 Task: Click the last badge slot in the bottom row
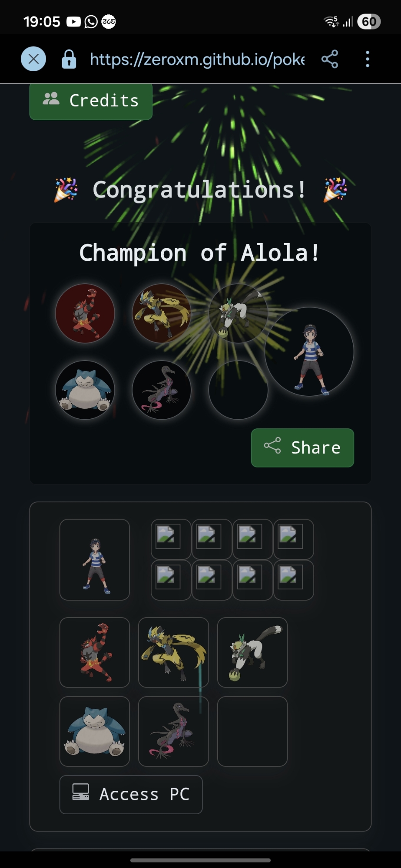[294, 580]
